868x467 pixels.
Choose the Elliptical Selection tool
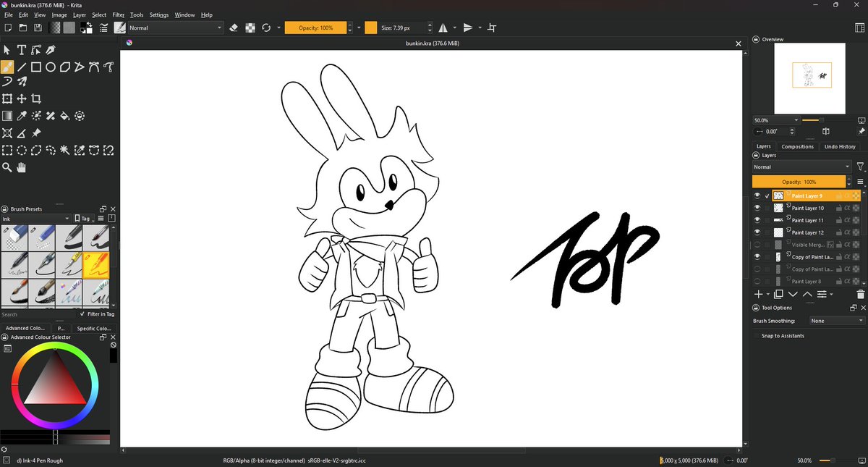click(22, 151)
